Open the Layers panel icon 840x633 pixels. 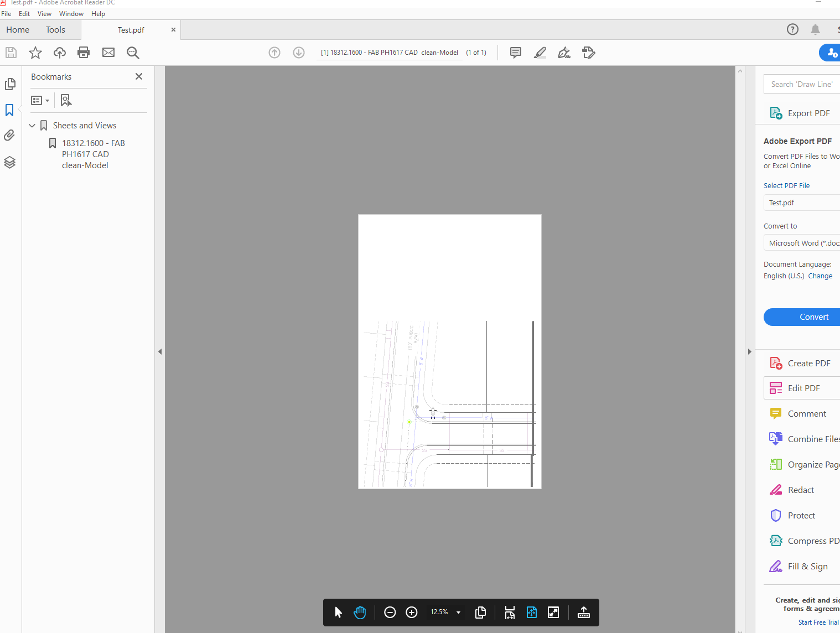(x=9, y=162)
